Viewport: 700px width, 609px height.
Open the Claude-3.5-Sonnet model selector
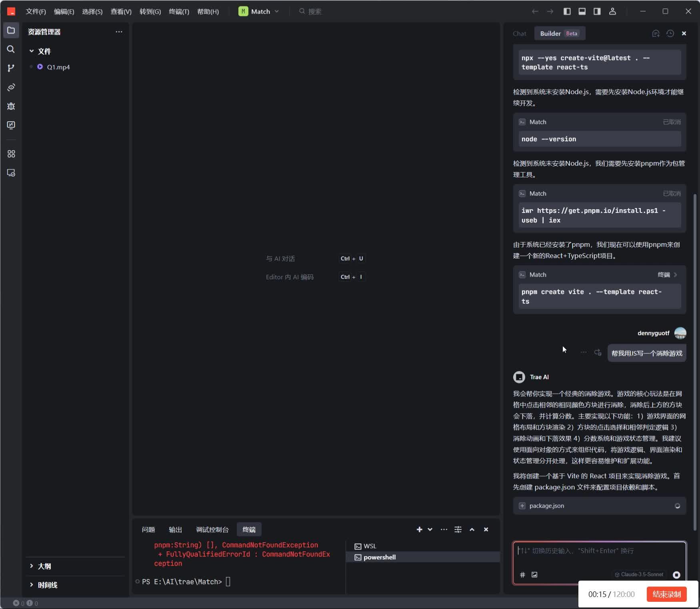coord(638,574)
